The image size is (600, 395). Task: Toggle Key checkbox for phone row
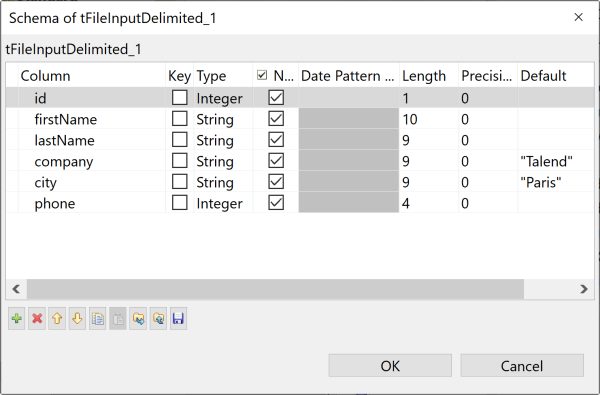179,203
